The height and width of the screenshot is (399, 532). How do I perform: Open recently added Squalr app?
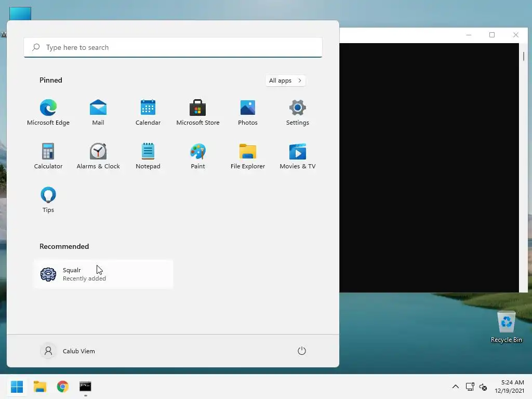[103, 274]
